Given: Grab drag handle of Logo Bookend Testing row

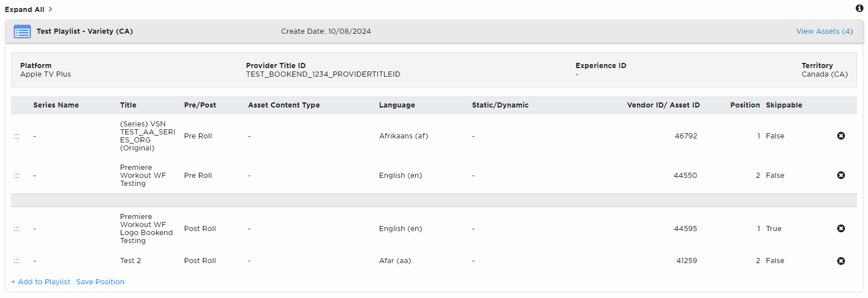Looking at the screenshot, I should 17,229.
